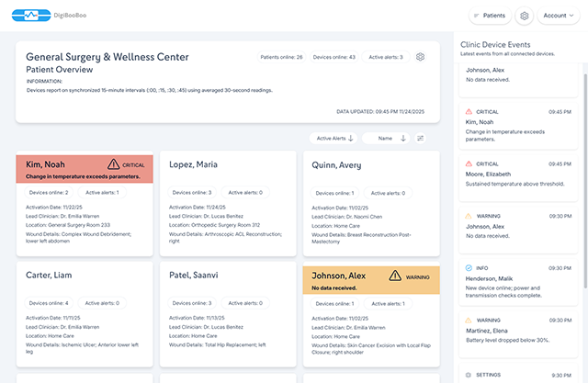Image resolution: width=588 pixels, height=383 pixels.
Task: Open Quinn, Avery patient card
Action: click(370, 204)
